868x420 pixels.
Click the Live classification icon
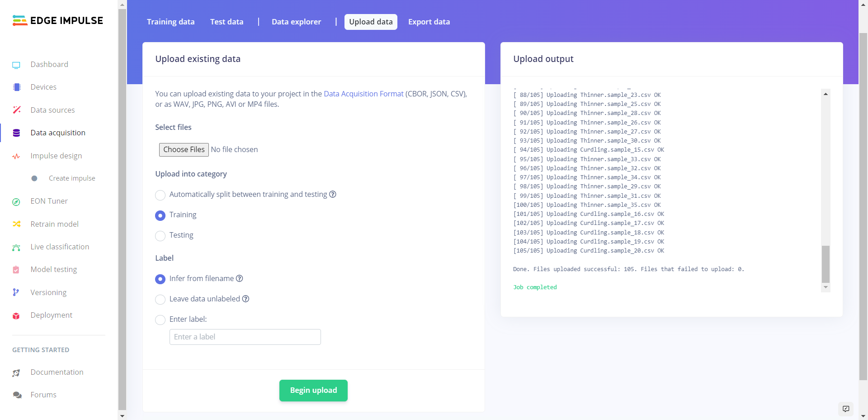[x=16, y=247]
